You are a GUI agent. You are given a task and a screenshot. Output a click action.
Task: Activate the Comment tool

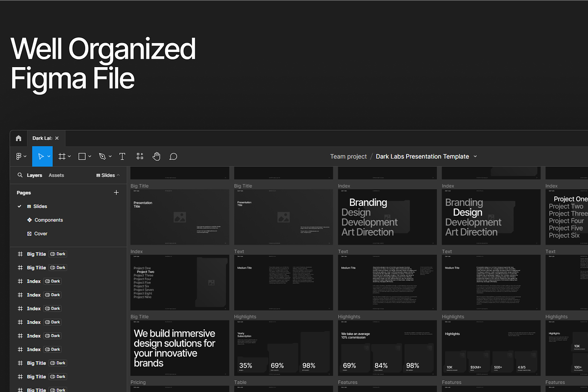click(173, 156)
